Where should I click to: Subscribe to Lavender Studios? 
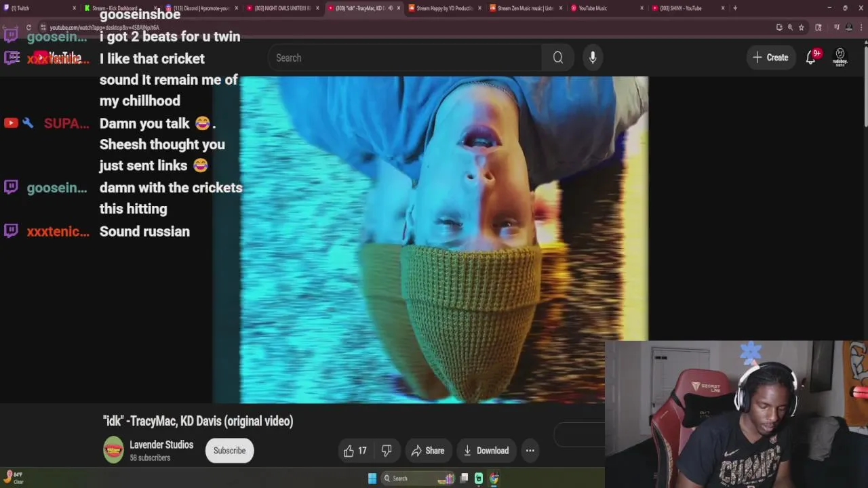pos(230,451)
